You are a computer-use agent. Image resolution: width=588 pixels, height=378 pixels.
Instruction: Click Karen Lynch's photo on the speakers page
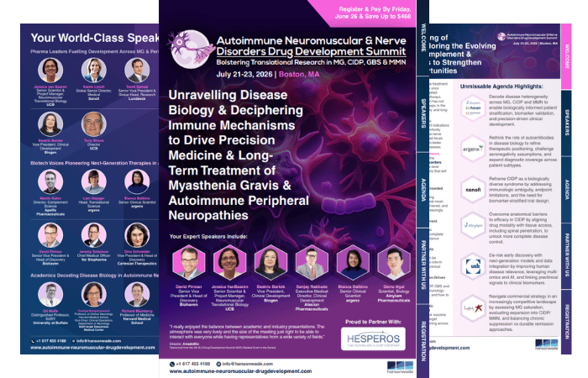pos(94,70)
